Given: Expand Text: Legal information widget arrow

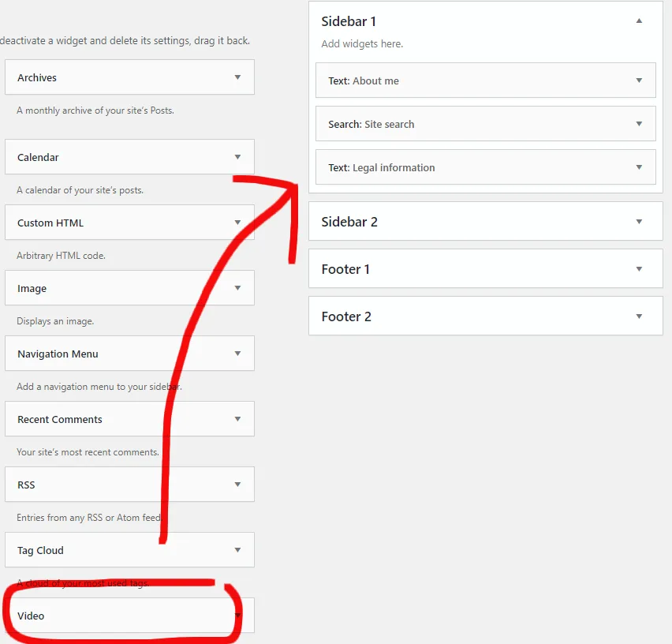Looking at the screenshot, I should click(x=639, y=167).
